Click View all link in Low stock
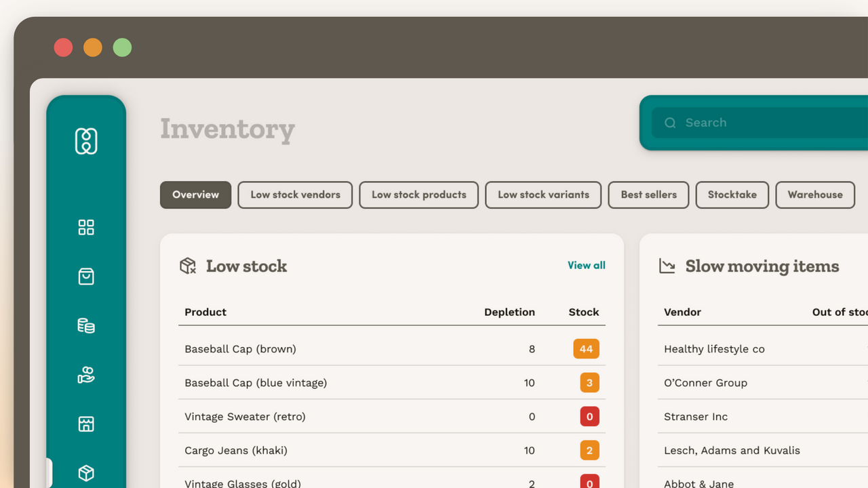868x488 pixels. 587,265
